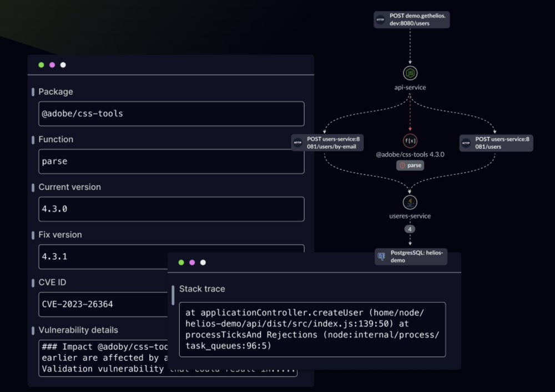Click HTTP icon on users/by-email node
The height and width of the screenshot is (392, 555).
[x=297, y=143]
